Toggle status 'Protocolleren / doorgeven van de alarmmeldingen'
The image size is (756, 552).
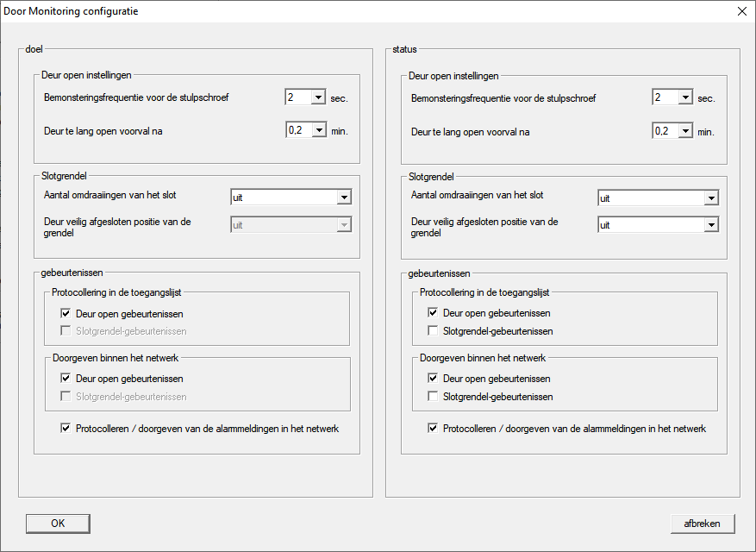click(434, 429)
